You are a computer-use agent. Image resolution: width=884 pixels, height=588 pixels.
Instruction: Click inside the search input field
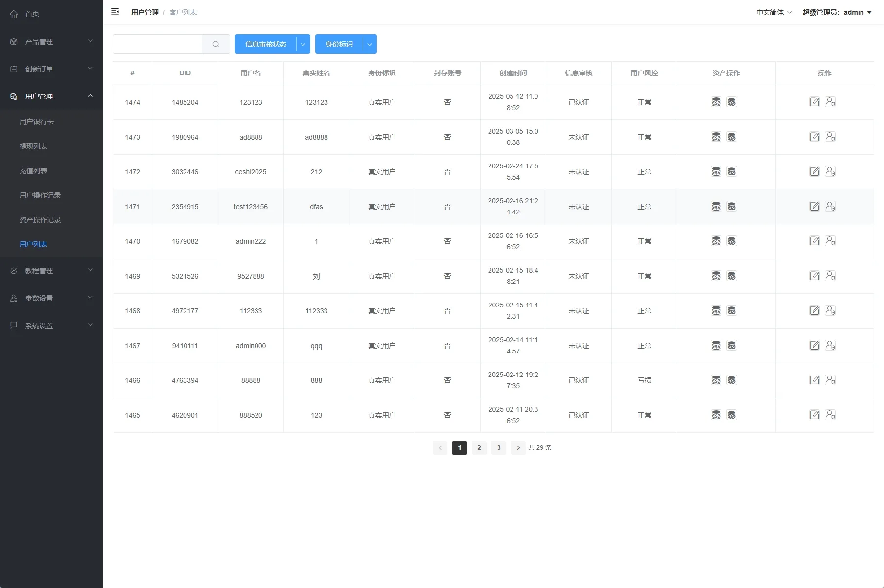[x=157, y=44]
